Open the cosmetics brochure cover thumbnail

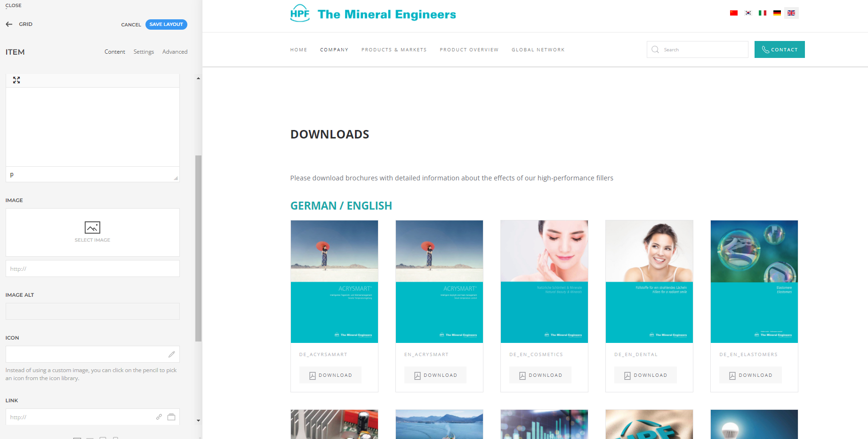(544, 282)
